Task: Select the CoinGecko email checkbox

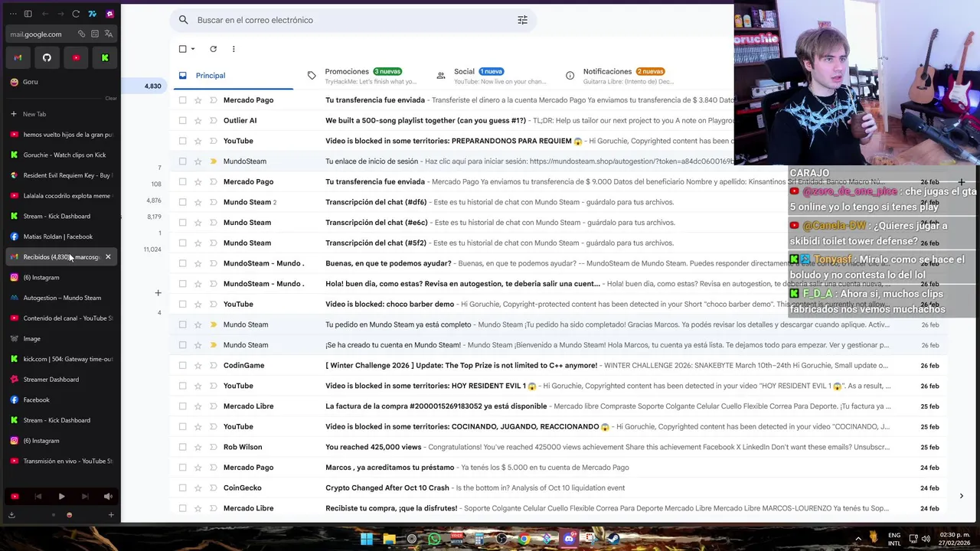Action: click(x=182, y=487)
